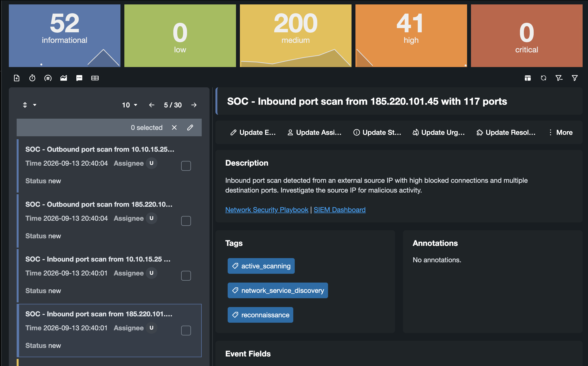Check the Inbound port scan from 185.220.101 checkbox
The height and width of the screenshot is (366, 588).
coord(186,331)
